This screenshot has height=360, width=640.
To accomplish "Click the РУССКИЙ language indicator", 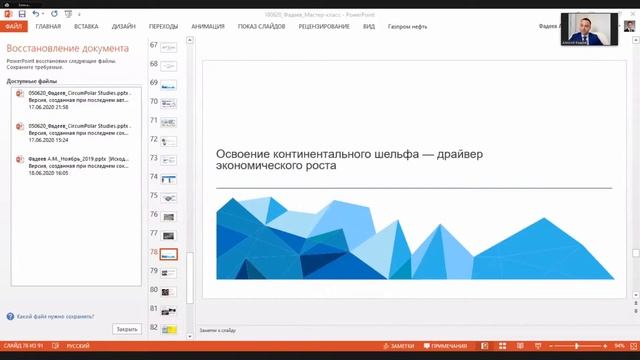I will tap(78, 346).
